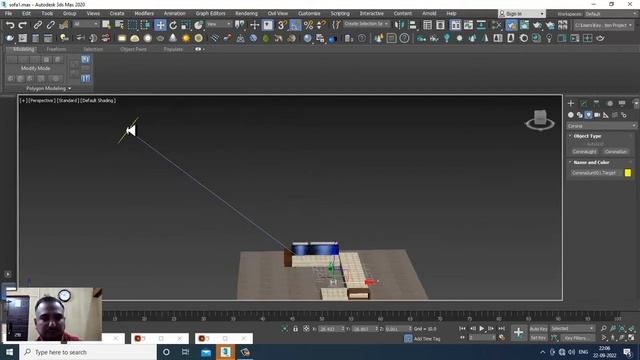Activate the Select and Move tool
Viewport: 640px width, 360px height.
[x=160, y=25]
